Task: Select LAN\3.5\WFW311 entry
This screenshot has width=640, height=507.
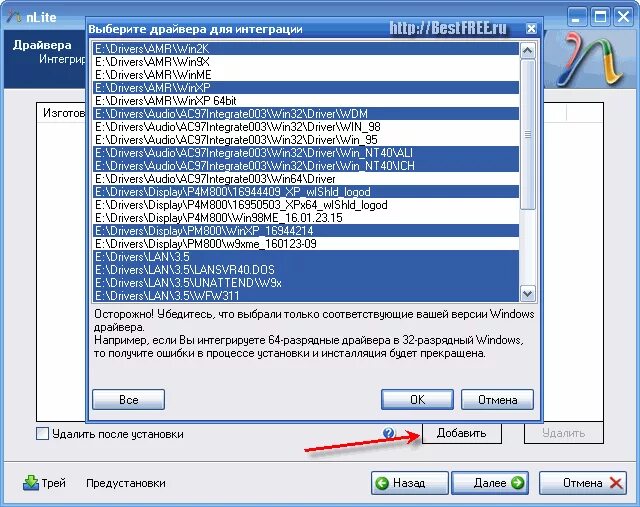Action: [x=306, y=296]
